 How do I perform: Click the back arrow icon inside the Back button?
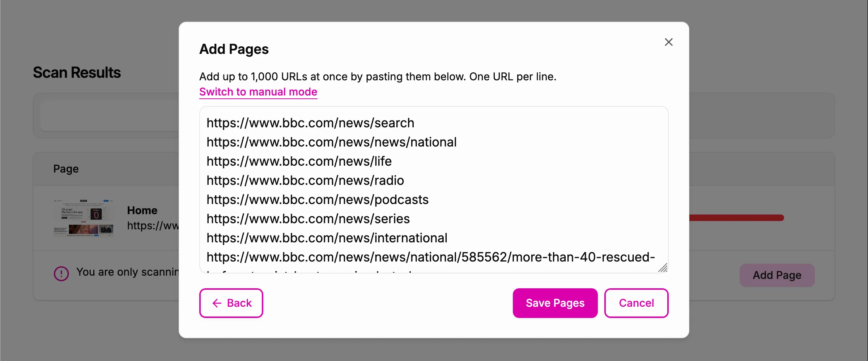(217, 303)
